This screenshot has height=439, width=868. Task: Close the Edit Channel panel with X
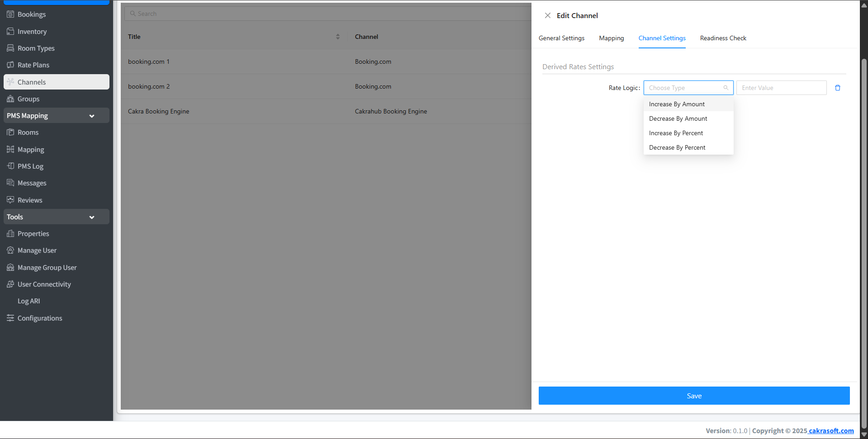tap(547, 15)
